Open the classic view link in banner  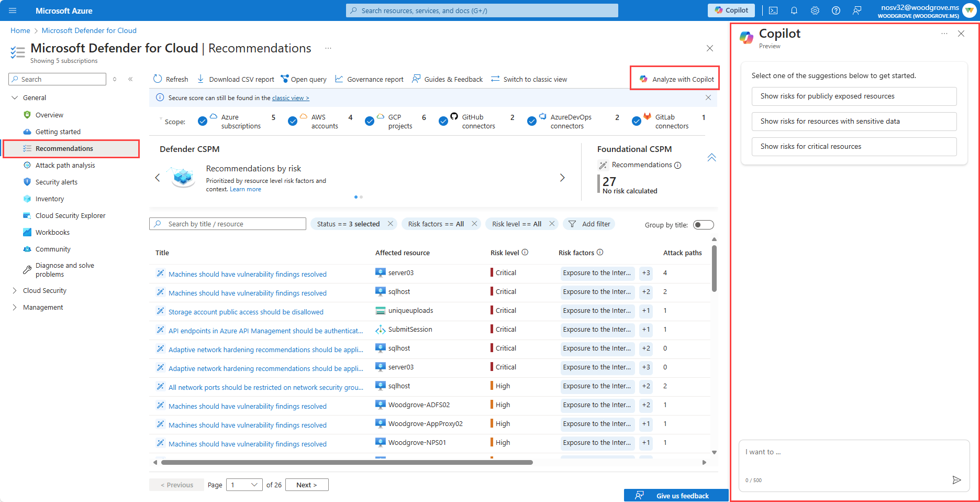click(291, 98)
